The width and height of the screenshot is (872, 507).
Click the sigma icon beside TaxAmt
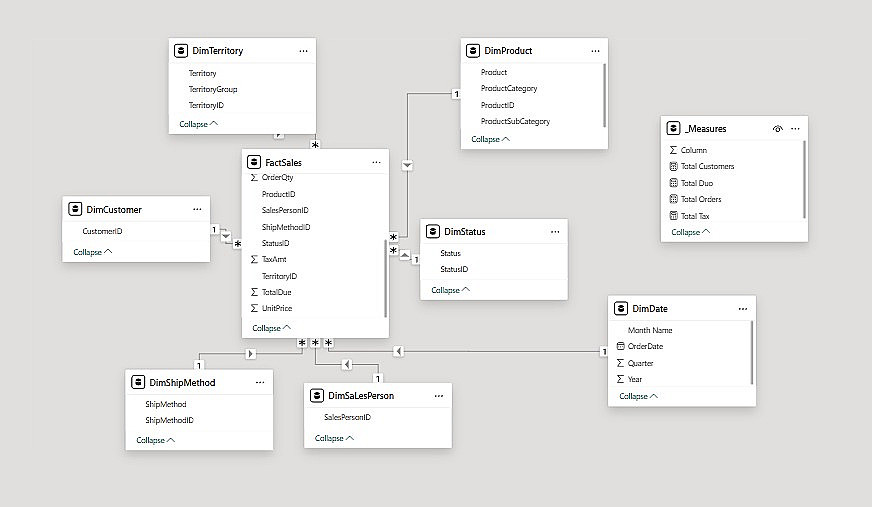(x=254, y=259)
